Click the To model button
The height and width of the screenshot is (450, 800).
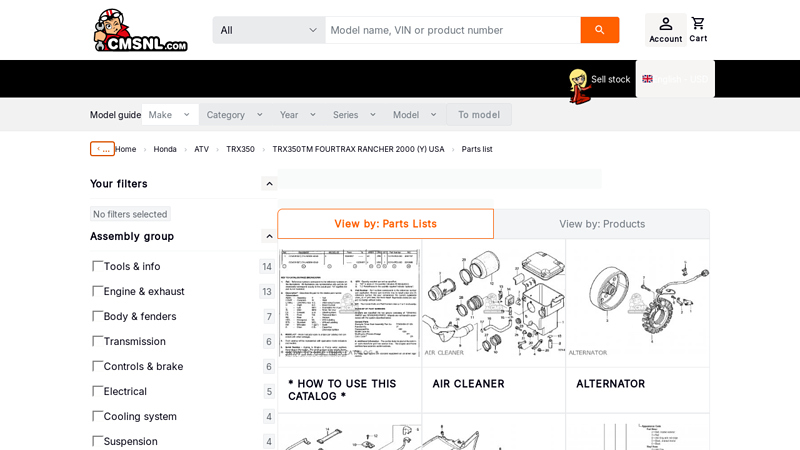click(x=479, y=115)
